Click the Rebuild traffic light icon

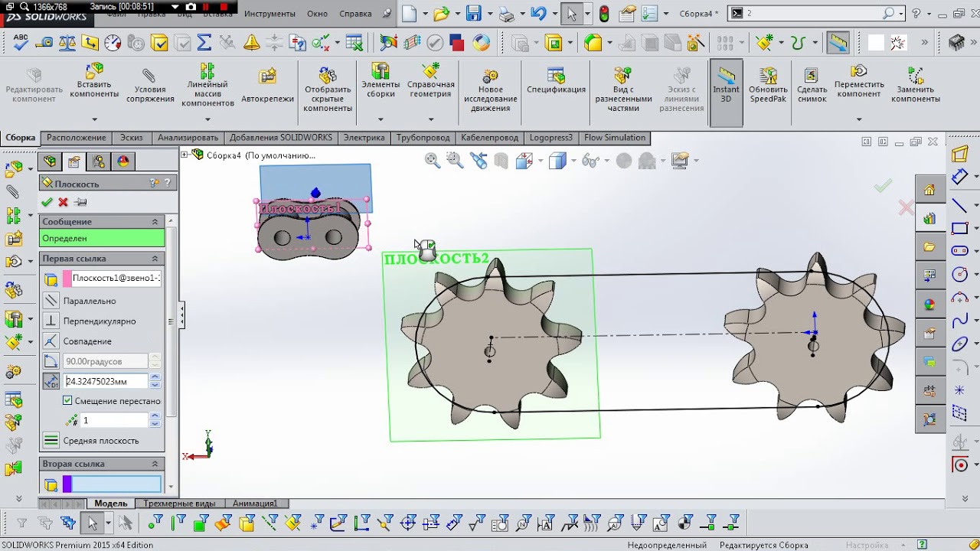(604, 13)
